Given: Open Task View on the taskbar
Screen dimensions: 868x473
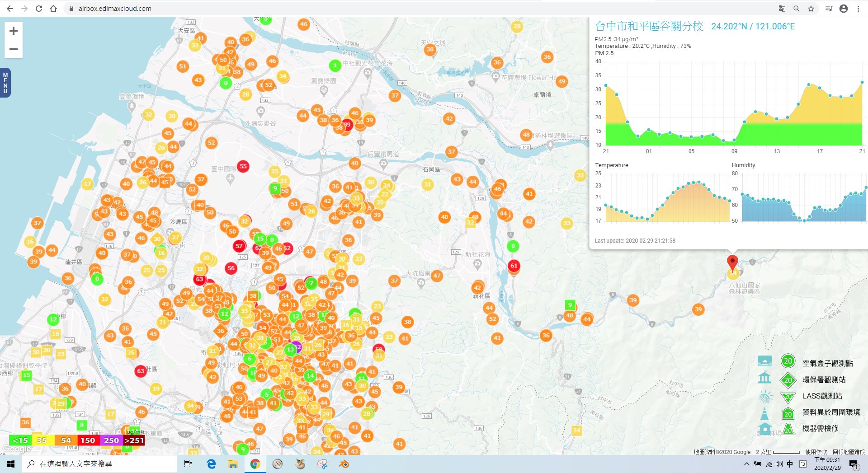Looking at the screenshot, I should pos(188,464).
